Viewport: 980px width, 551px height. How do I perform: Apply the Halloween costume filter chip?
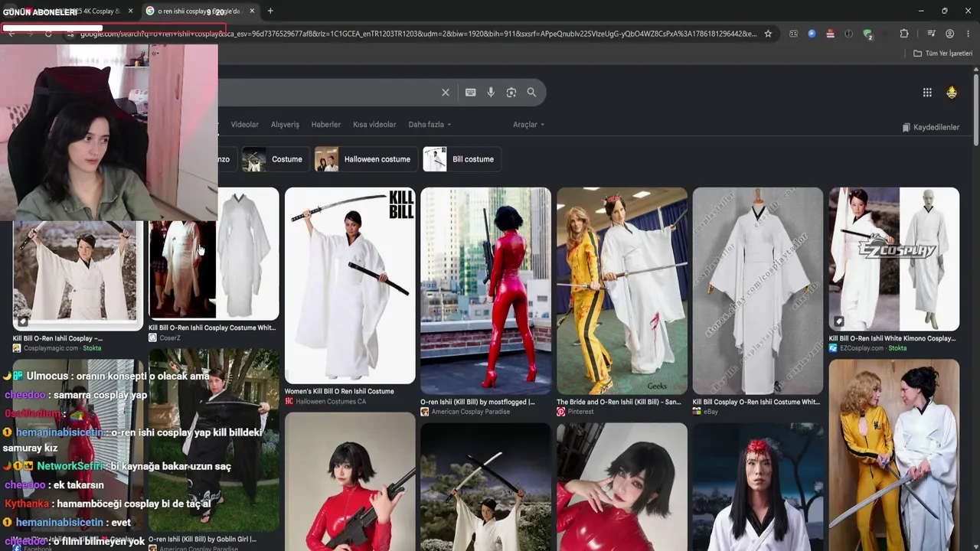tap(365, 159)
